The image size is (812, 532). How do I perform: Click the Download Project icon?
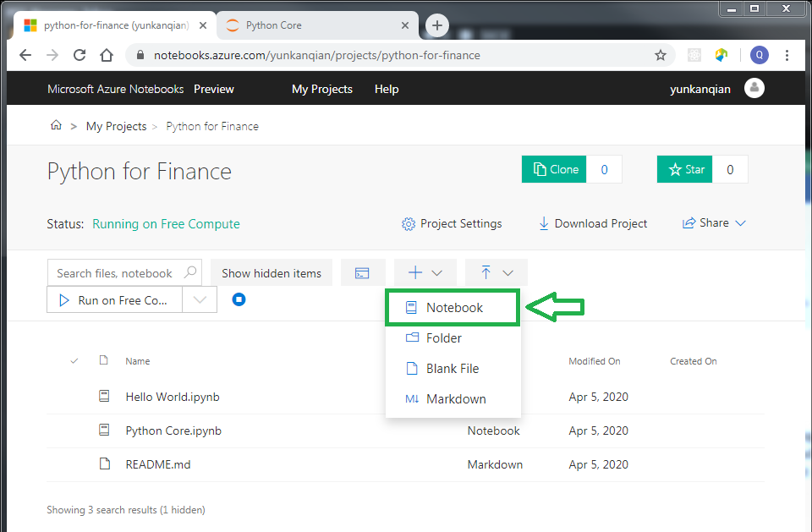tap(543, 223)
